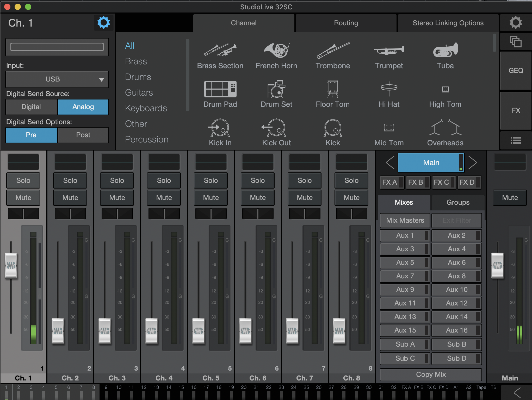
Task: Filter icons by Drums category
Action: 138,77
